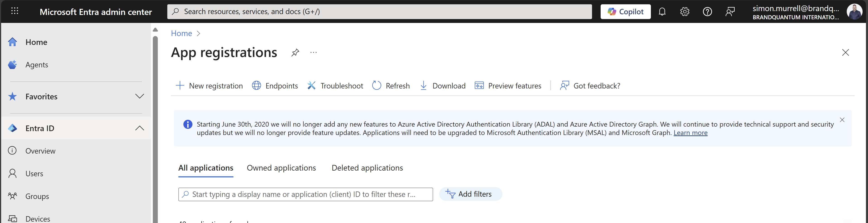Click the Users person icon
Viewport: 868px width, 223px height.
(x=12, y=173)
